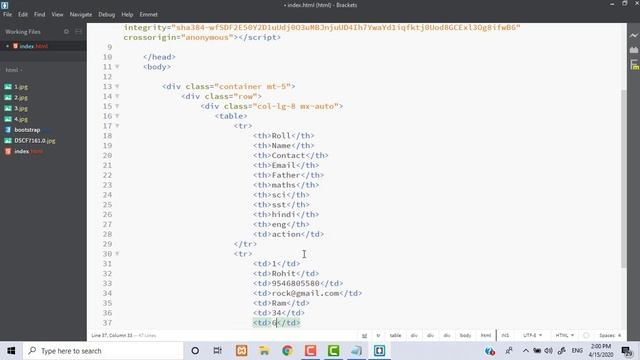Open index.html in project file tree

click(x=28, y=151)
